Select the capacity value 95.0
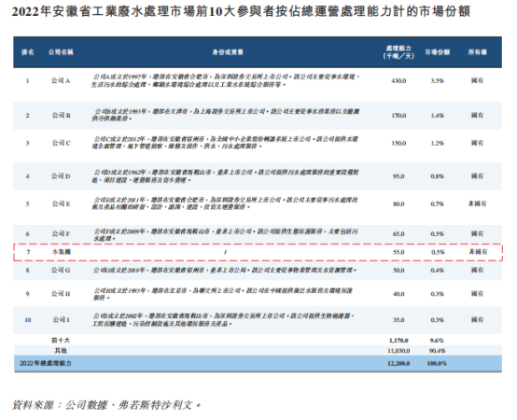This screenshot has height=420, width=517. [398, 176]
